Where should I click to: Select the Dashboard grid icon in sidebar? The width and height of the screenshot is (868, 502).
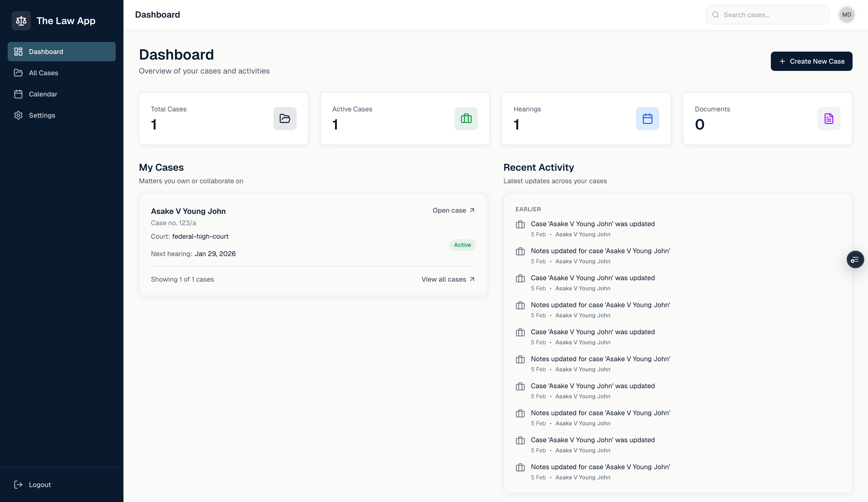pos(19,51)
